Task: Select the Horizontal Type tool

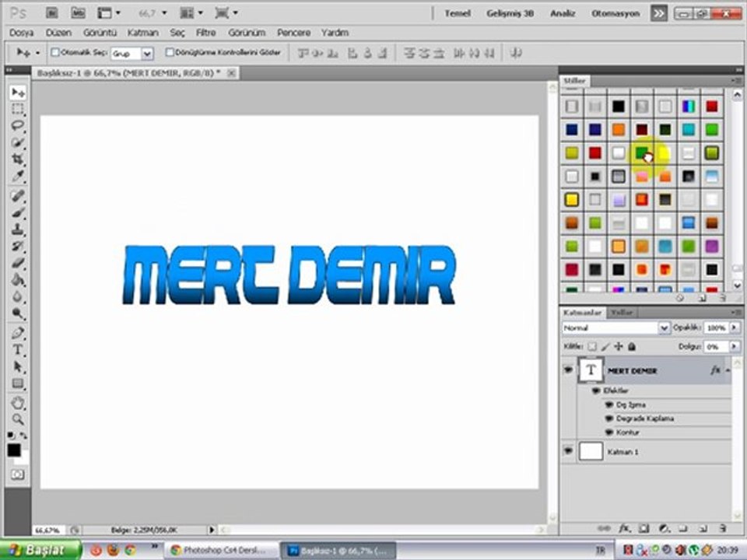Action: (x=18, y=349)
